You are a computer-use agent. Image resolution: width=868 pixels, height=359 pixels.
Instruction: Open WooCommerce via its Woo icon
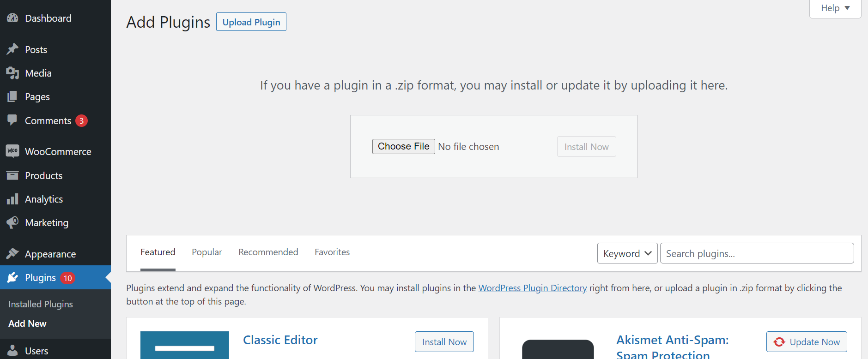point(12,151)
